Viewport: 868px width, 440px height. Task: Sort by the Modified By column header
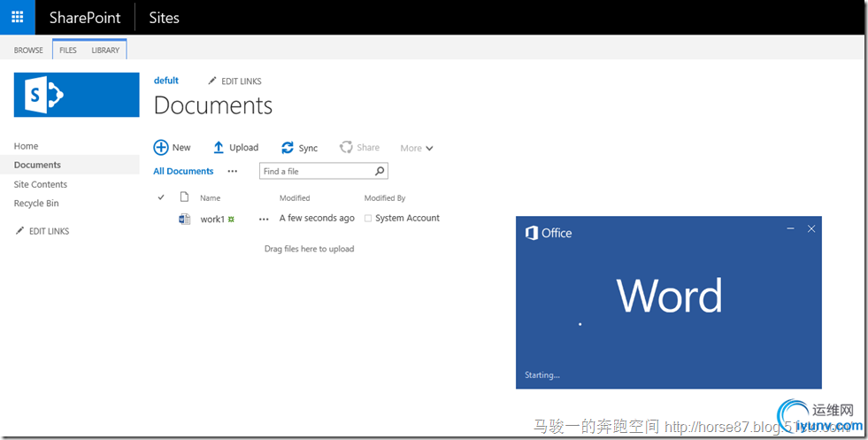[385, 197]
